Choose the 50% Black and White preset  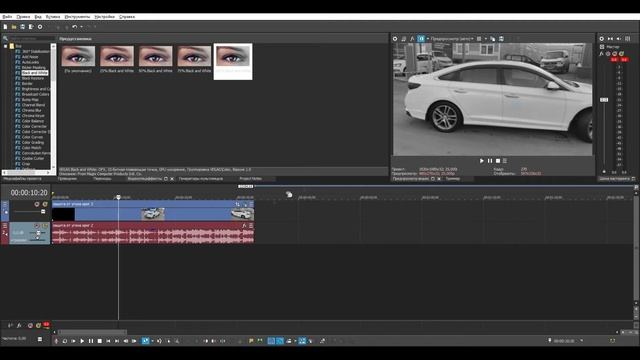[x=156, y=56]
